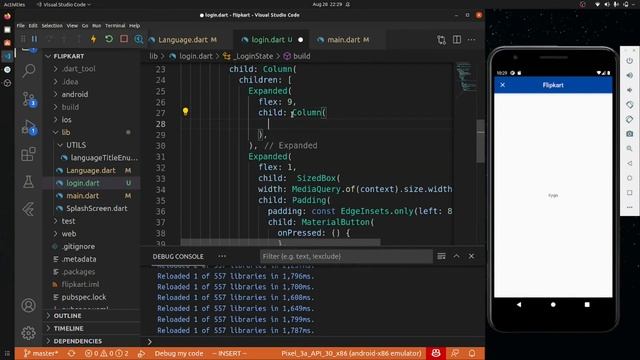Click the emulator volume down button

pos(630,90)
